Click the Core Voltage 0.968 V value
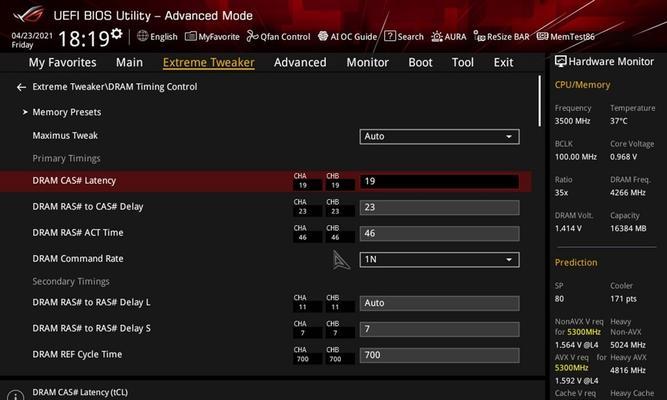 pos(624,157)
